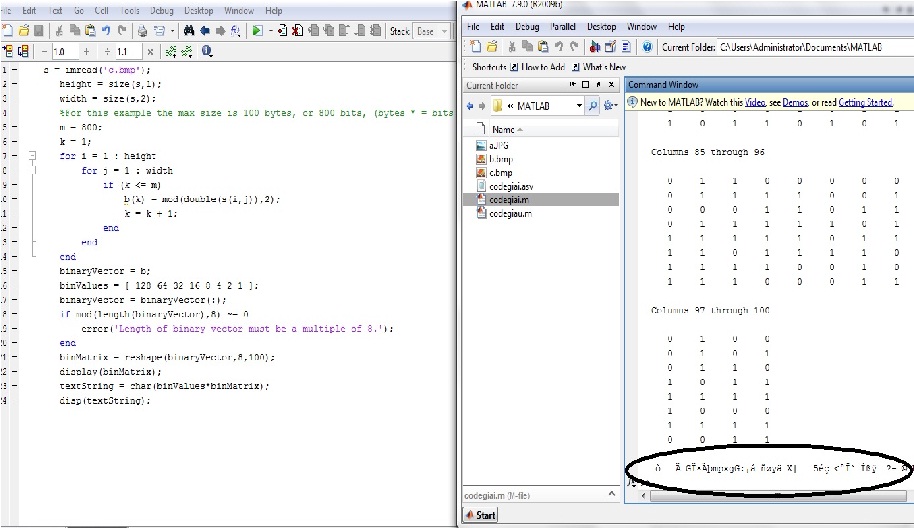Image resolution: width=914 pixels, height=528 pixels.
Task: Collapse the for-loop fold marker at line 7
Action: tap(32, 156)
